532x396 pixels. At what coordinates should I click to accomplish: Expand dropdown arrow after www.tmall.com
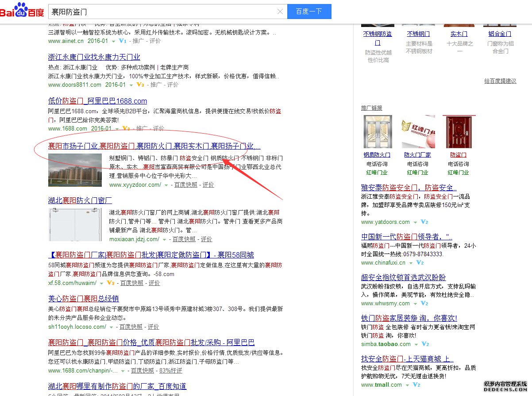(407, 385)
